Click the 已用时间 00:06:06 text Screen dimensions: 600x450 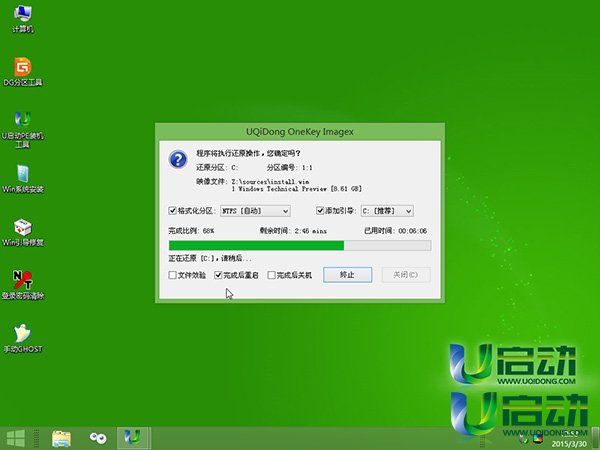[x=396, y=231]
